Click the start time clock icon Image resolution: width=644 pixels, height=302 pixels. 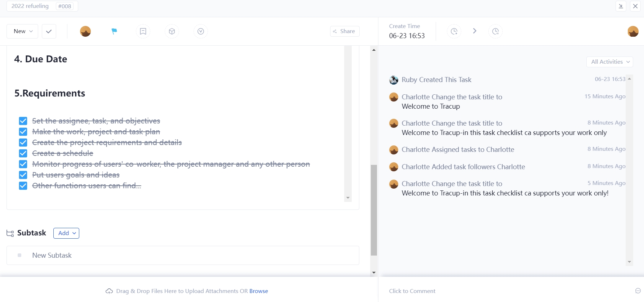(454, 31)
